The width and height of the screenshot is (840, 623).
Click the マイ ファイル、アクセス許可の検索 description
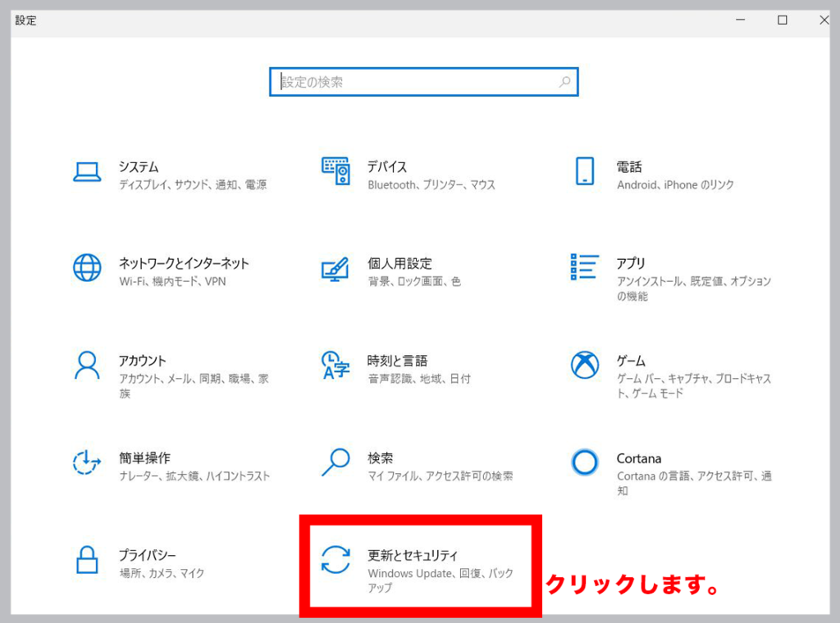click(441, 476)
